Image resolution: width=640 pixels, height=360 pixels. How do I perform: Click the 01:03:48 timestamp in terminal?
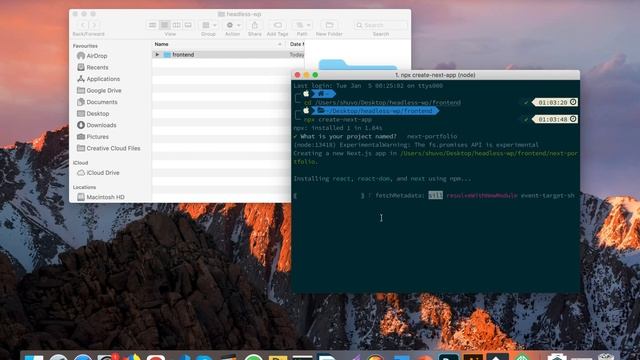pyautogui.click(x=555, y=119)
